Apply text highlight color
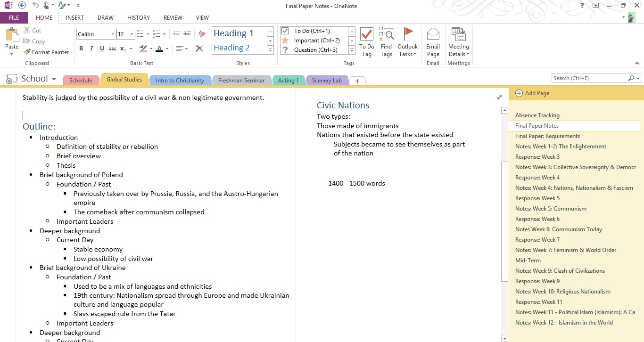This screenshot has height=342, width=644. click(143, 49)
